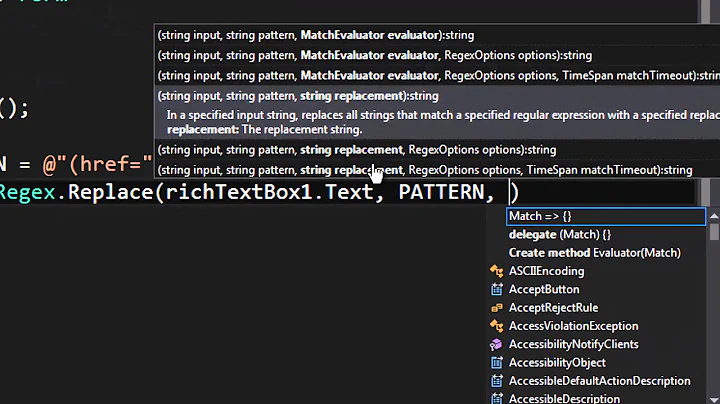This screenshot has width=720, height=404.
Task: Click the icon beside AccessibleDefaultActionDescription
Action: [496, 381]
